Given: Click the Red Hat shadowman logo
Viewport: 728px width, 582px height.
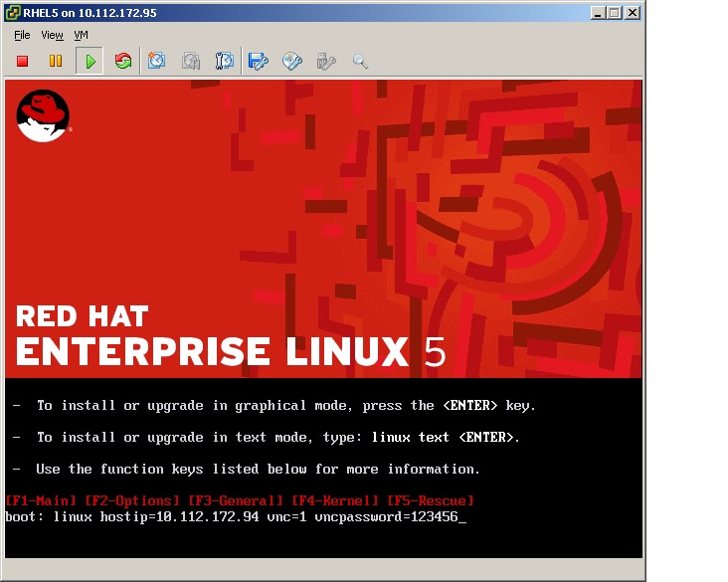Looking at the screenshot, I should click(43, 115).
